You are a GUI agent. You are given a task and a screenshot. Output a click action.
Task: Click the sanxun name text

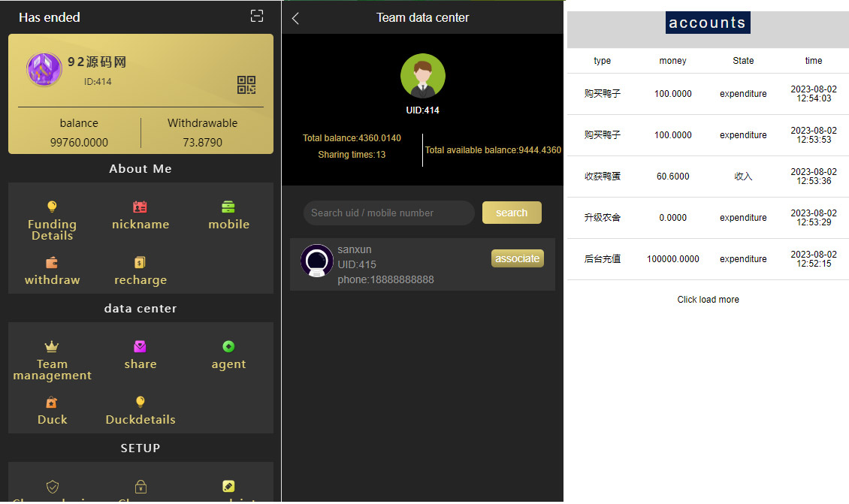pos(355,249)
